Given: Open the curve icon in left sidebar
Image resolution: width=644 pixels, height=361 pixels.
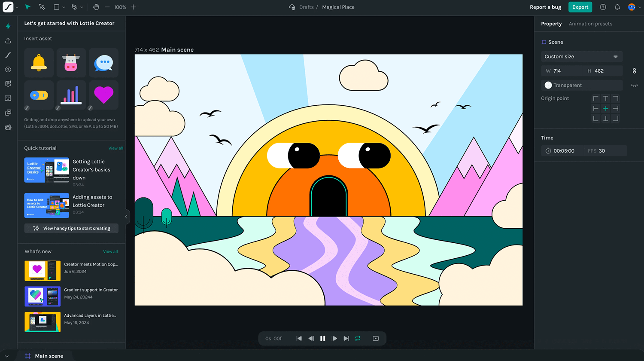Looking at the screenshot, I should 8,55.
